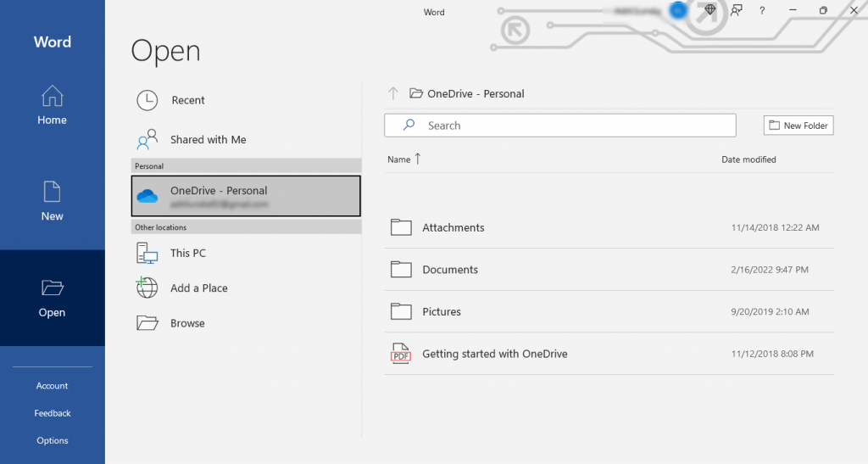The height and width of the screenshot is (464, 868).
Task: Open the Recent files list
Action: (187, 100)
